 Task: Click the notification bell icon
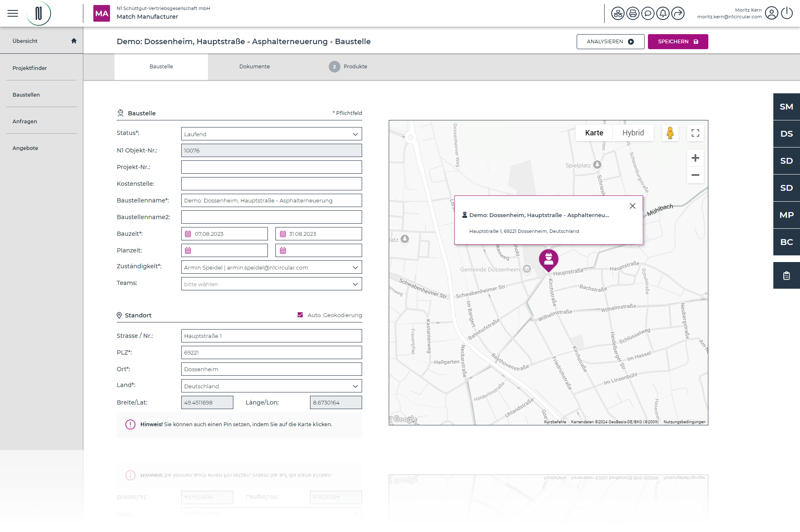[663, 13]
